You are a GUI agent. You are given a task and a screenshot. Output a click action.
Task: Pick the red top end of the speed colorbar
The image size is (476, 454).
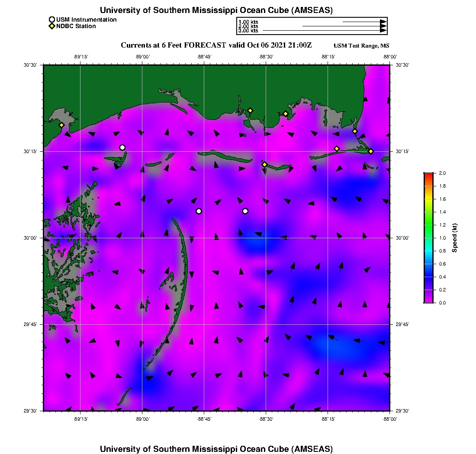click(x=429, y=176)
